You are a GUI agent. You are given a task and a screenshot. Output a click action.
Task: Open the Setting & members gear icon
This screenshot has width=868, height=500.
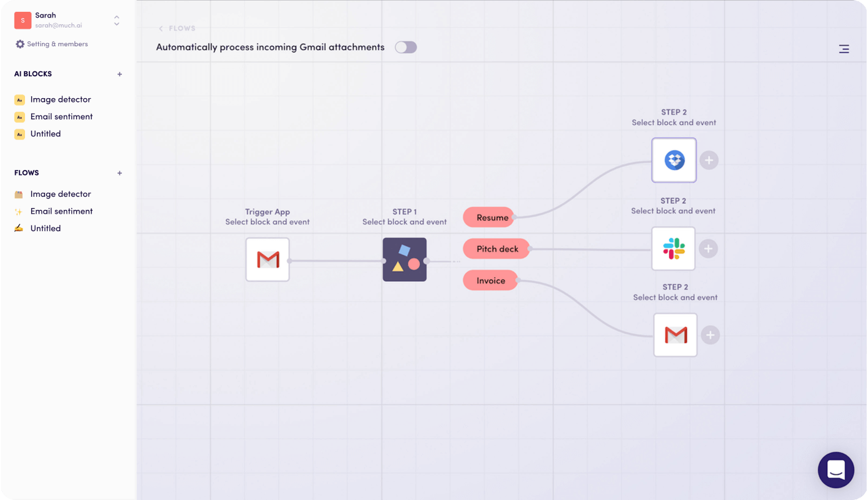[x=19, y=44]
